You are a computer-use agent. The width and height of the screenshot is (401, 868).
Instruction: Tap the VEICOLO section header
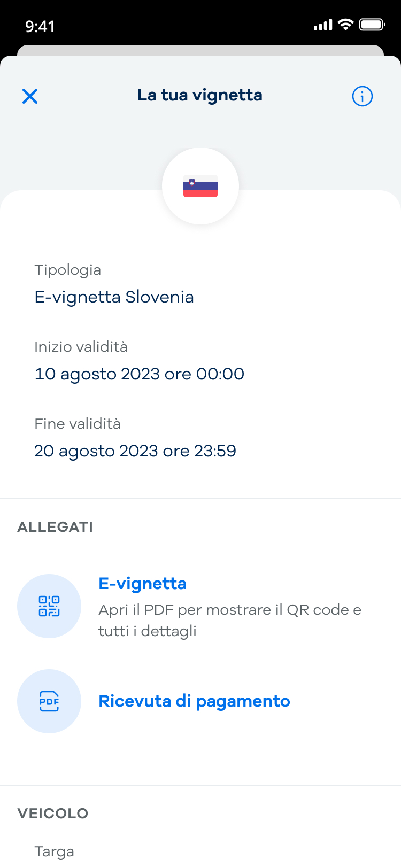pyautogui.click(x=52, y=813)
